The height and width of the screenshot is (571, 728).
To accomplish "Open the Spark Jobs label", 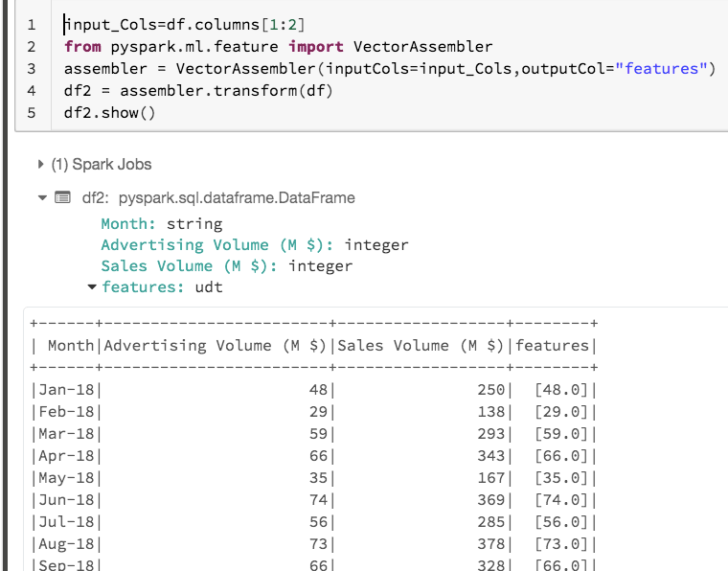I will [x=101, y=164].
